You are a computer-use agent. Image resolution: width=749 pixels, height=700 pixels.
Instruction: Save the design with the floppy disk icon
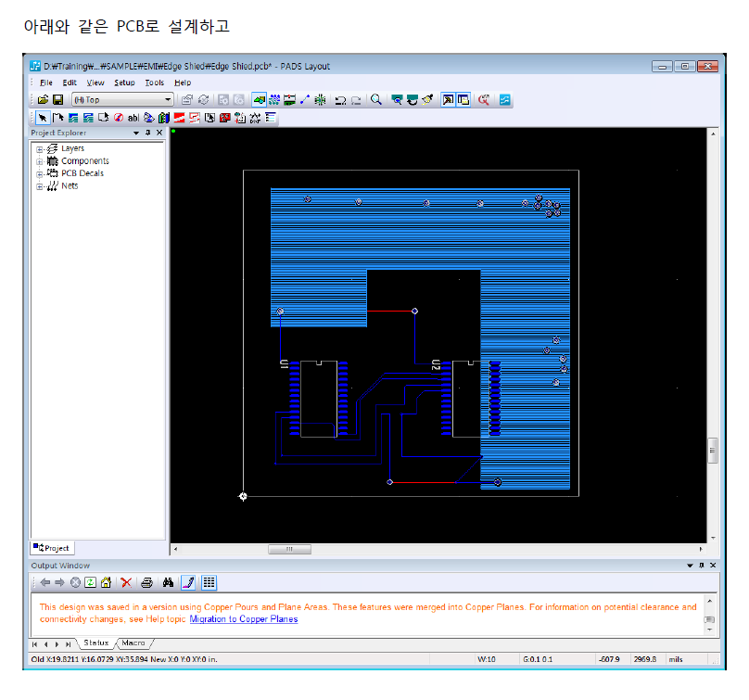coord(57,99)
